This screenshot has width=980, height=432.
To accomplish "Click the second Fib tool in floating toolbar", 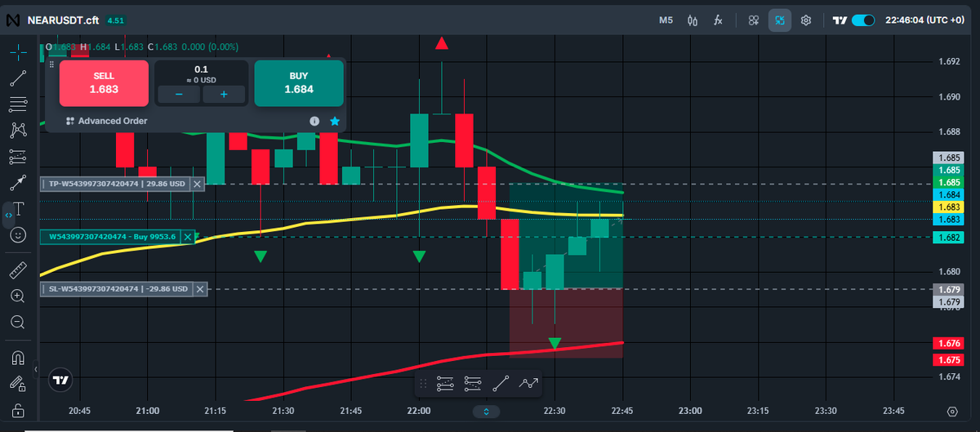I will click(473, 382).
